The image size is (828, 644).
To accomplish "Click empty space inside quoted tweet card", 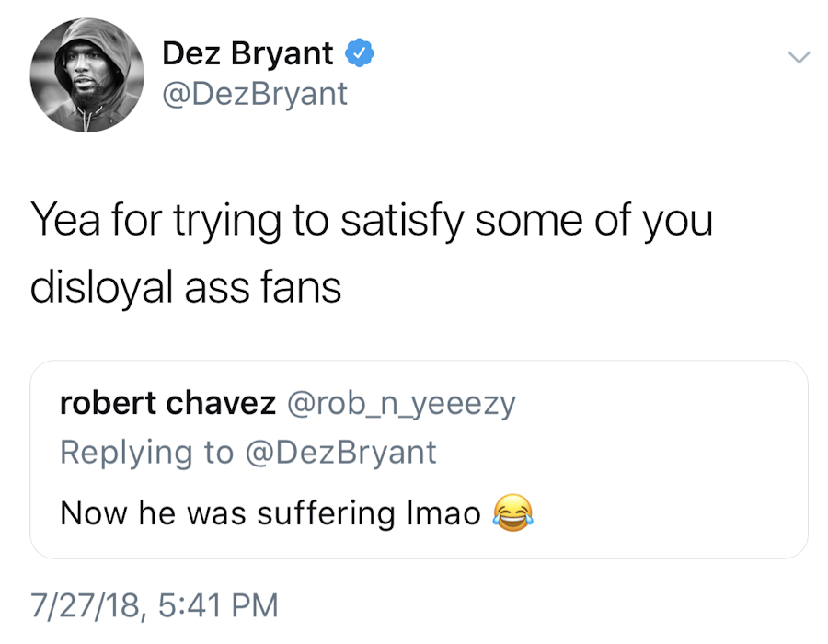I will [662, 460].
